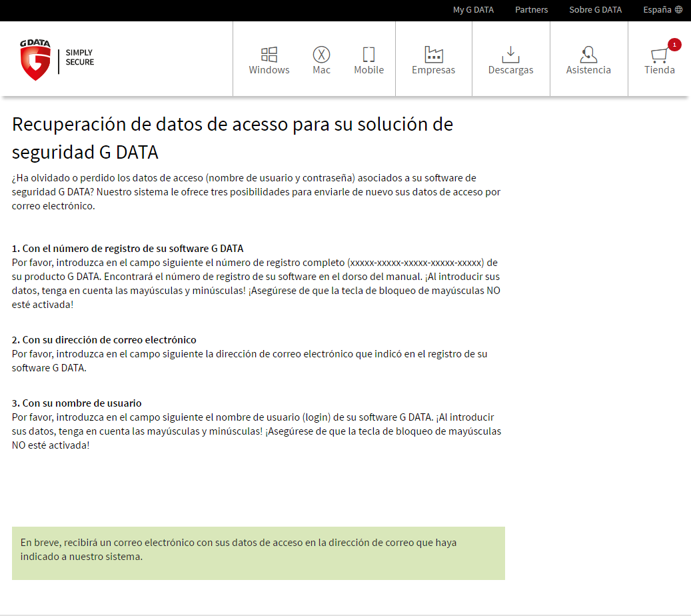Click the G DATA shield logo
The width and height of the screenshot is (691, 616).
[35, 60]
